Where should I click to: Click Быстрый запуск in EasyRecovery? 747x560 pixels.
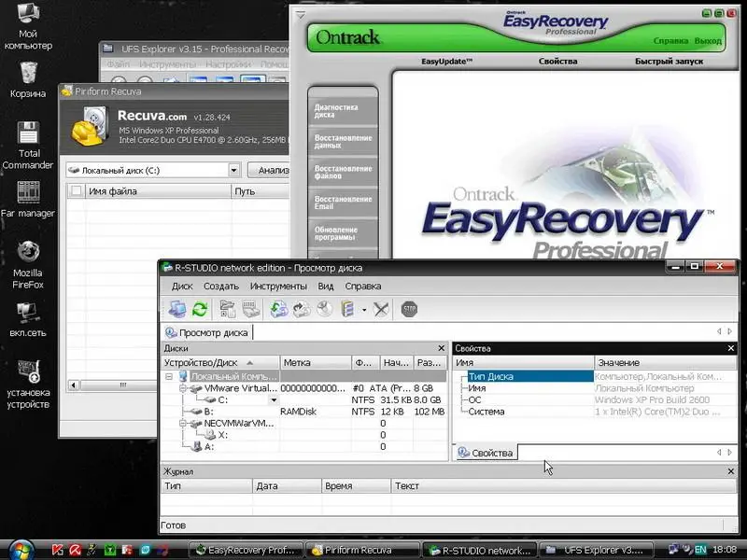[x=669, y=62]
